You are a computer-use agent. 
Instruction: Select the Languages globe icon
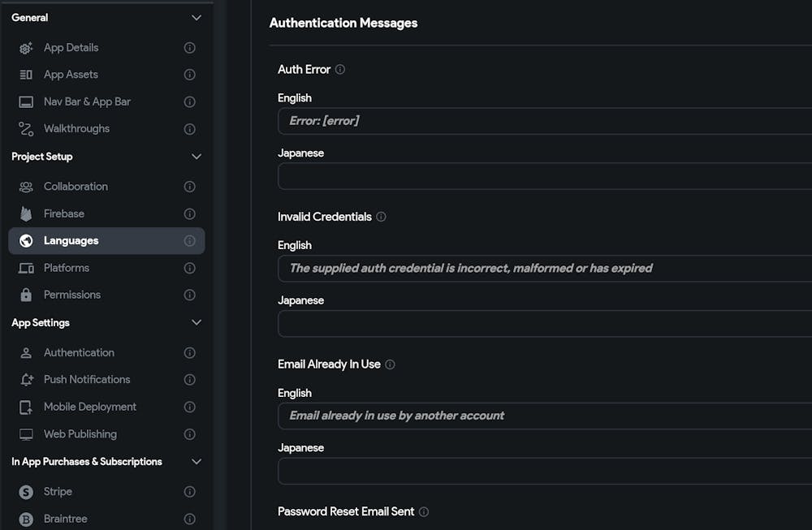tap(25, 240)
